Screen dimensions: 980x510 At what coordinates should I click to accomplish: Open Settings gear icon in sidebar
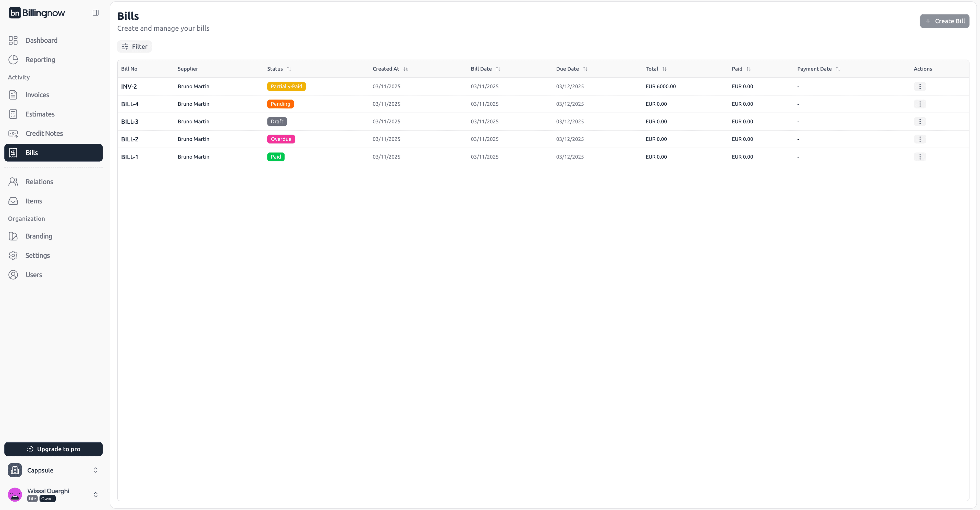tap(13, 255)
